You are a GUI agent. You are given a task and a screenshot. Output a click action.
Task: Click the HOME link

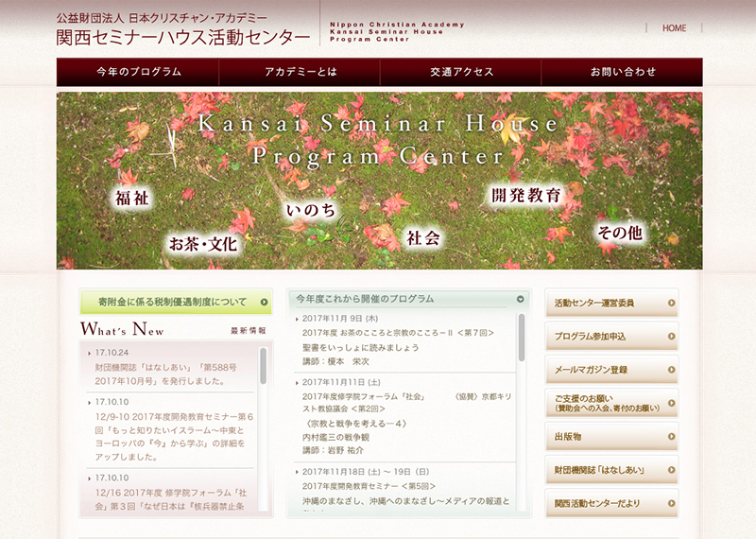674,28
